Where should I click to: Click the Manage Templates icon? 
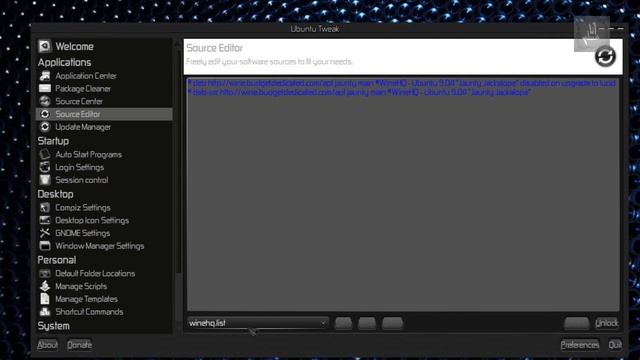pos(45,299)
